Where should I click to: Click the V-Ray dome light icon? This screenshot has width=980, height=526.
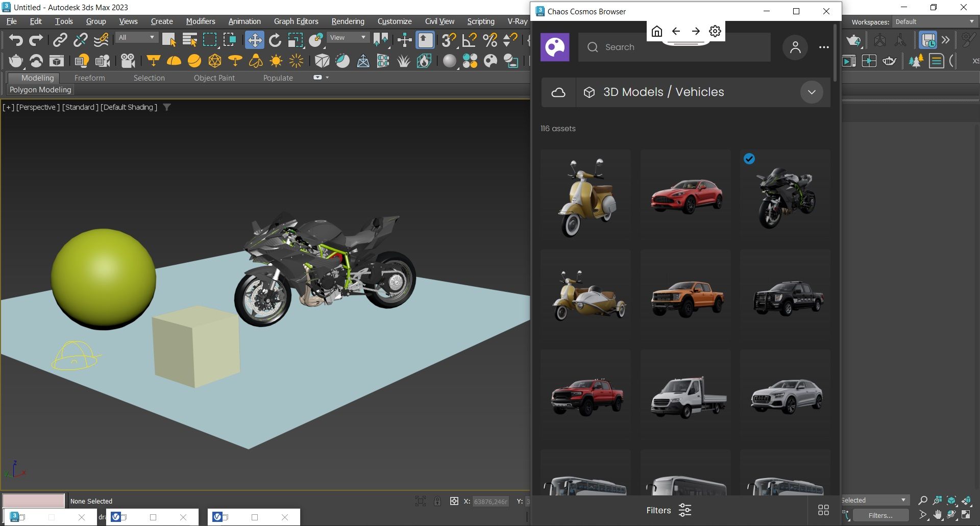(x=174, y=61)
